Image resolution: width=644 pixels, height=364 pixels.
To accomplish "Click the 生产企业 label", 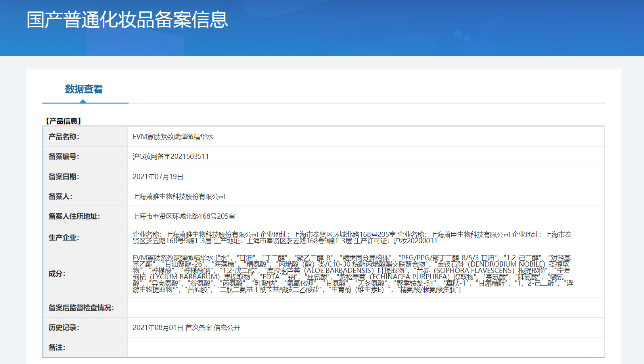I will pyautogui.click(x=64, y=238).
